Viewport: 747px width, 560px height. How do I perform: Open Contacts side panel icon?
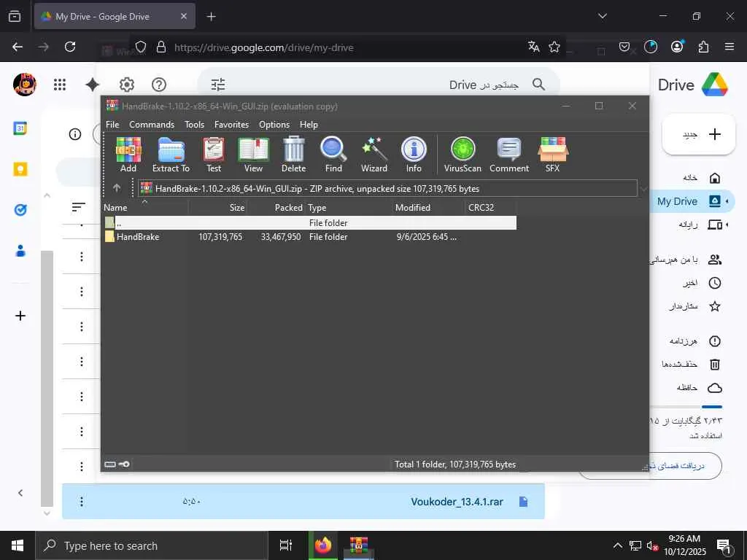pos(20,251)
